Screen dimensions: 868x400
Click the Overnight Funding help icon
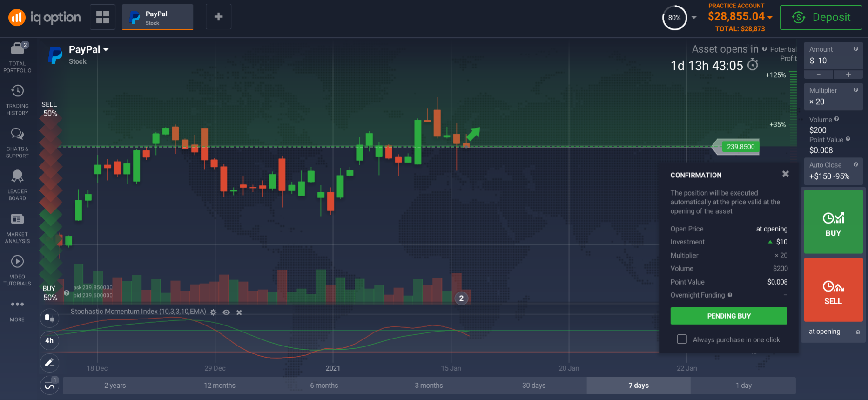click(x=730, y=295)
